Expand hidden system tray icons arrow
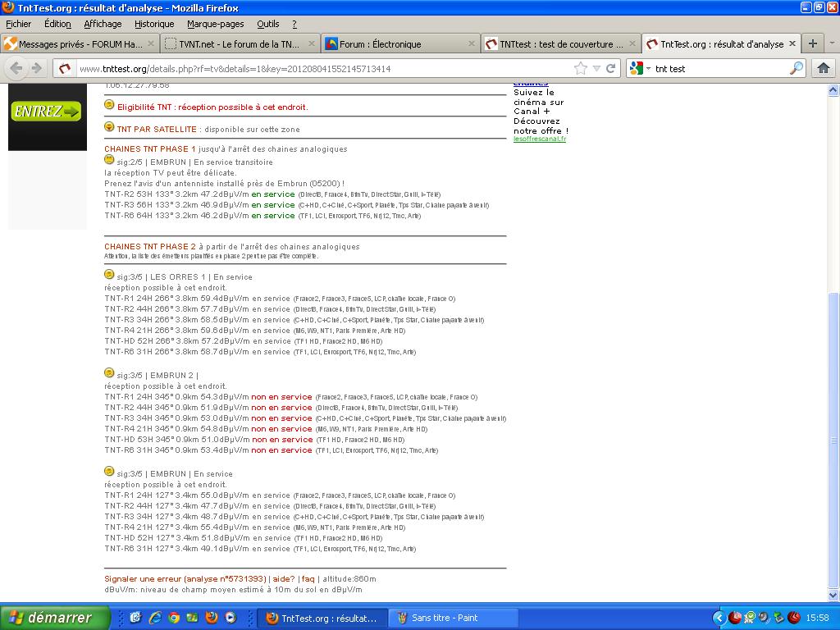This screenshot has height=630, width=840. [x=719, y=619]
